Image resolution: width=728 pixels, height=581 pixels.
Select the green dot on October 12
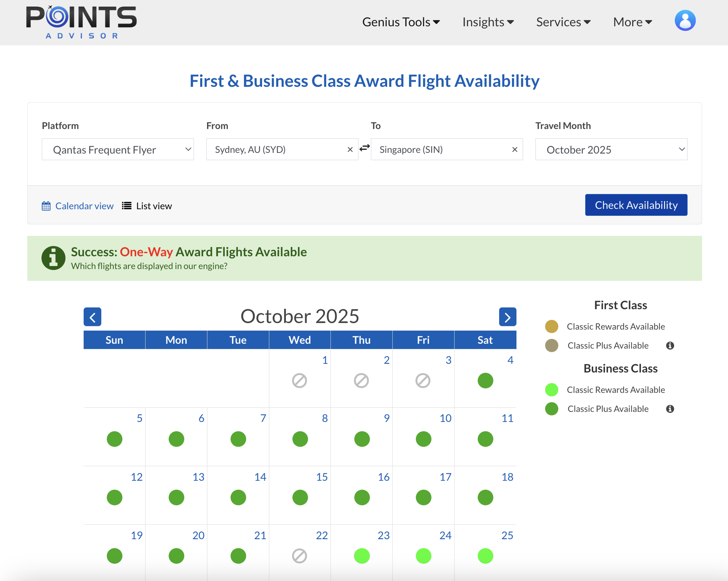pos(114,498)
